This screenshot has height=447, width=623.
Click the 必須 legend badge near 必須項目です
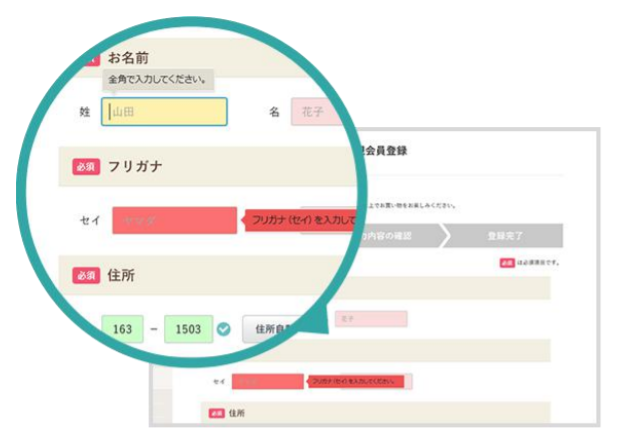pos(507,262)
